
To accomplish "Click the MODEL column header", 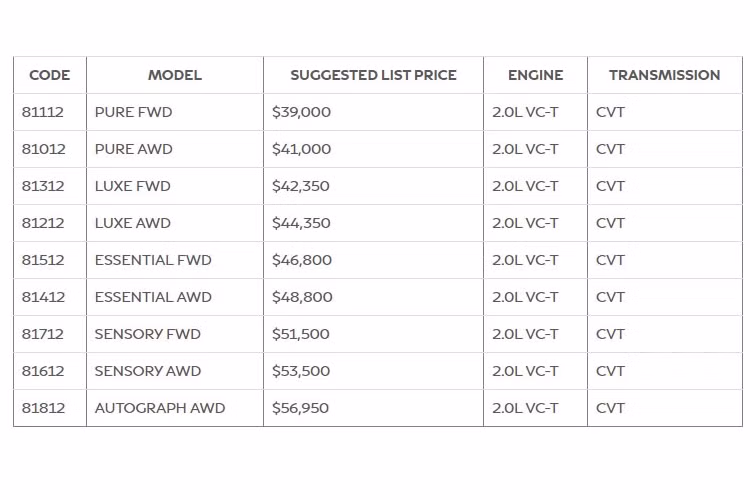I will [x=175, y=75].
